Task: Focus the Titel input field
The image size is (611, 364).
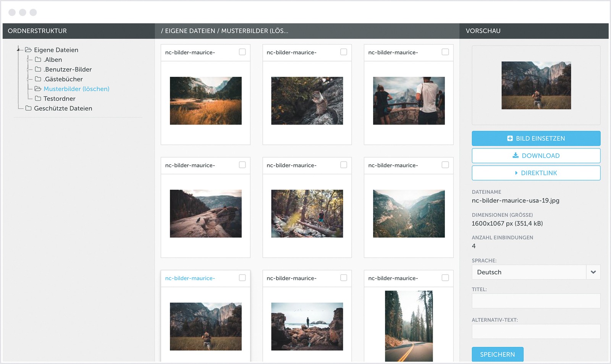Action: tap(536, 301)
